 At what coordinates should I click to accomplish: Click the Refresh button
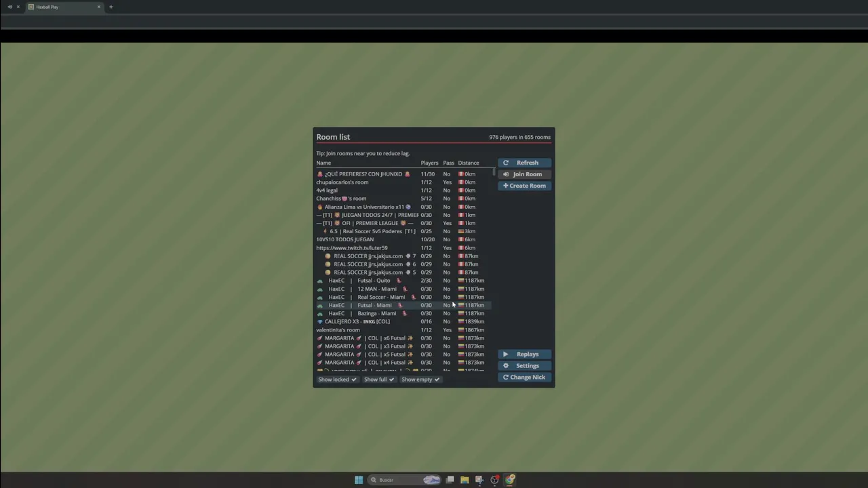(x=524, y=163)
